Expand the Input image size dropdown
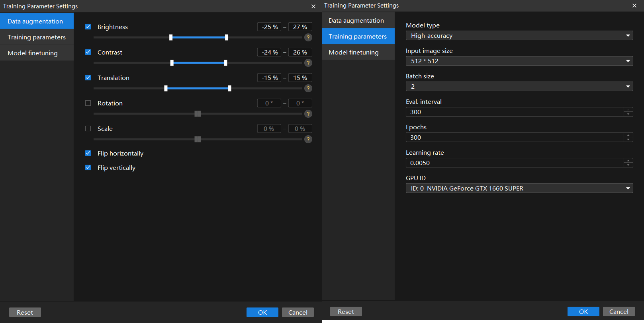Viewport: 644px width, 323px height. [519, 61]
